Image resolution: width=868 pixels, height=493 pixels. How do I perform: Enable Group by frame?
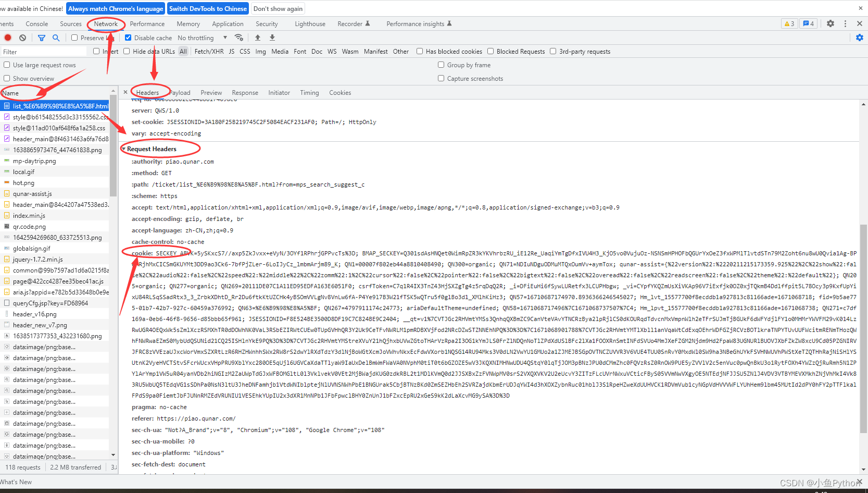pos(441,65)
